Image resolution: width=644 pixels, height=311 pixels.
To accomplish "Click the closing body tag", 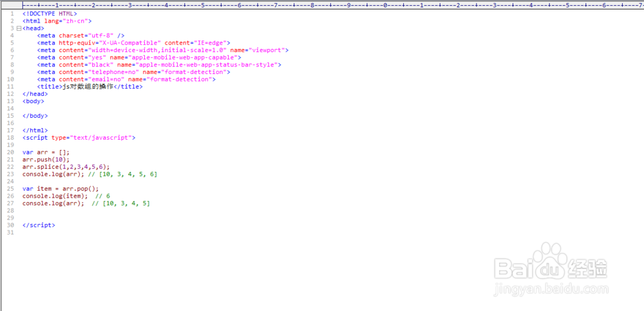I will [x=35, y=116].
